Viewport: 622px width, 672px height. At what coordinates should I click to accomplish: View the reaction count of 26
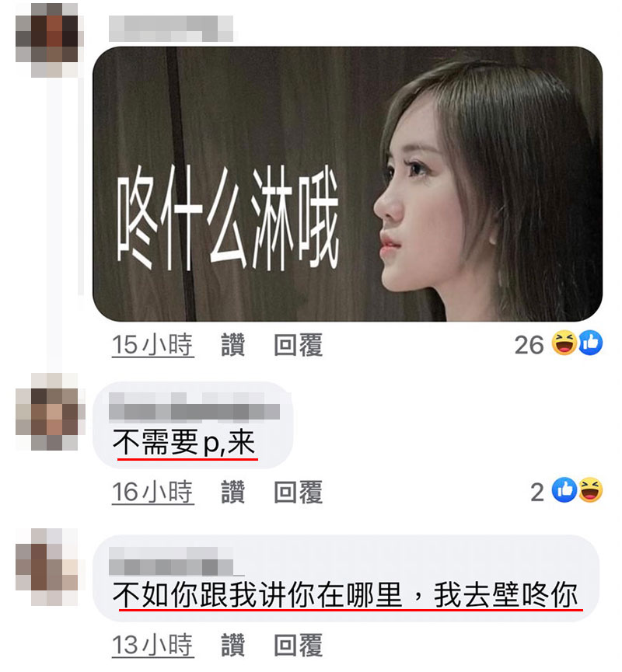529,345
